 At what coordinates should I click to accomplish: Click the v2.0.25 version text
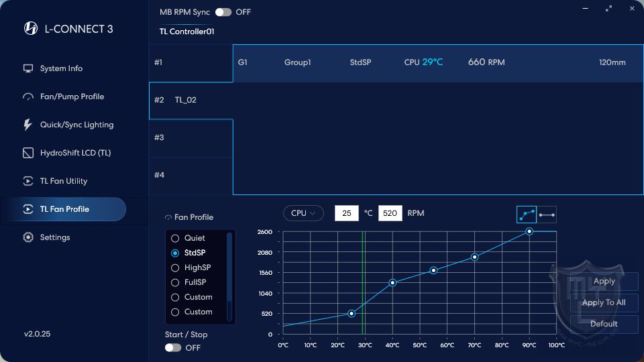click(x=38, y=334)
